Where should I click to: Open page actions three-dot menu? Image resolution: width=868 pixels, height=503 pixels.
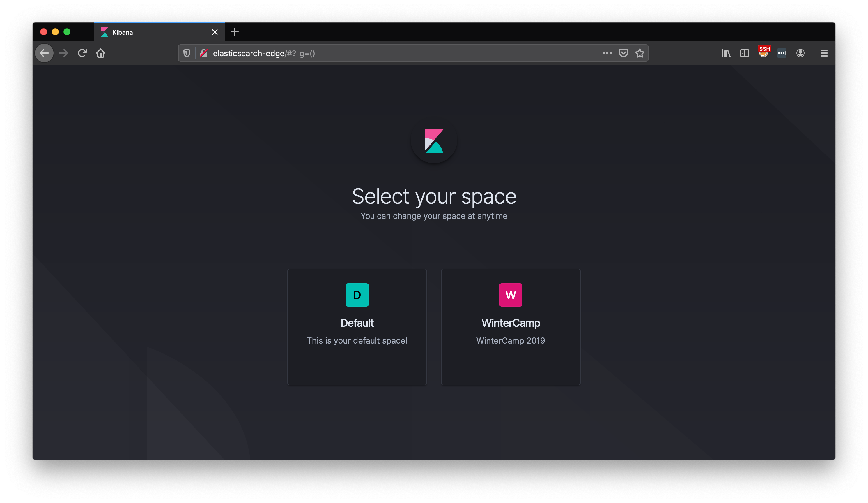[x=607, y=53]
